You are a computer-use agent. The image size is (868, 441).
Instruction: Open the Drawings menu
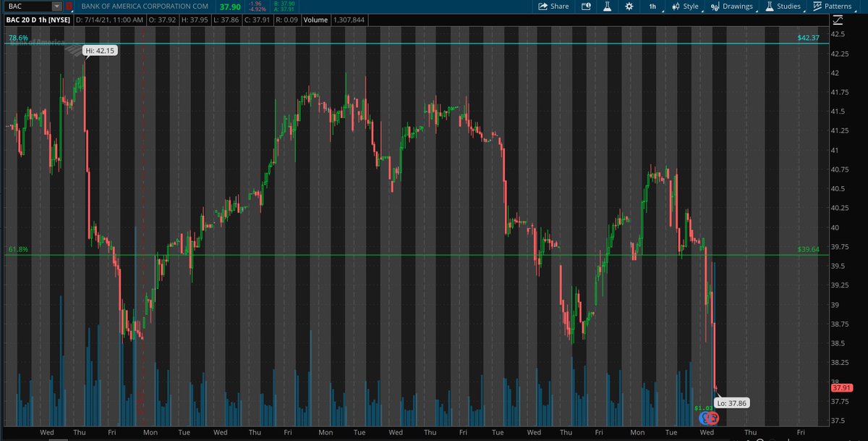[732, 6]
